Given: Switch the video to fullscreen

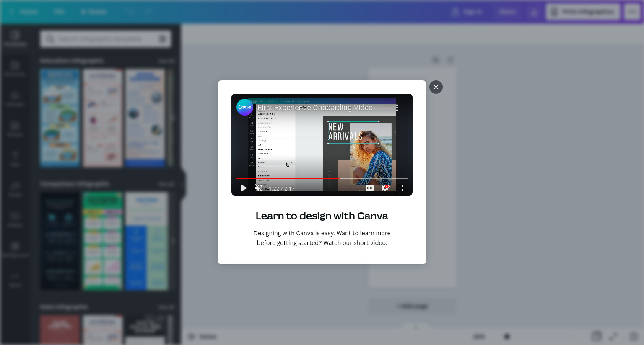Looking at the screenshot, I should pos(400,188).
